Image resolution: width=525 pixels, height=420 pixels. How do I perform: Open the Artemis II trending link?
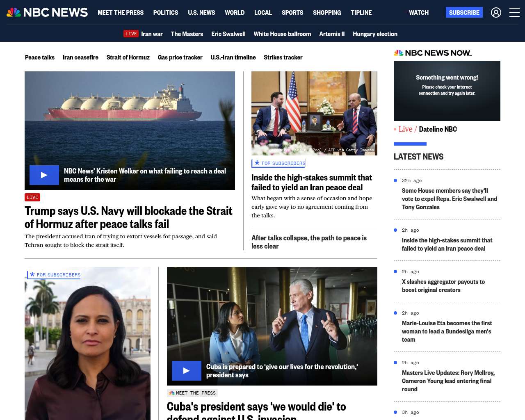(332, 34)
